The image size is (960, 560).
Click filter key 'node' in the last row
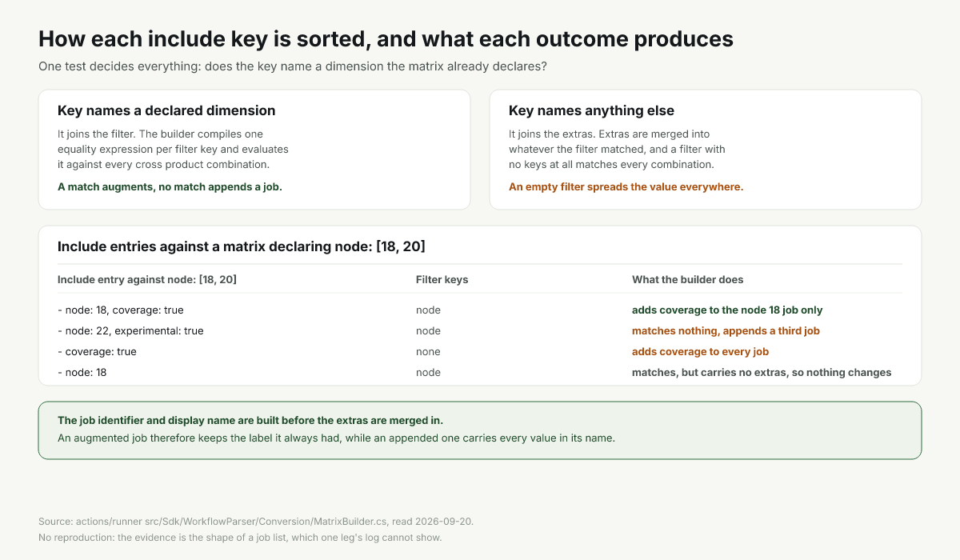click(428, 372)
